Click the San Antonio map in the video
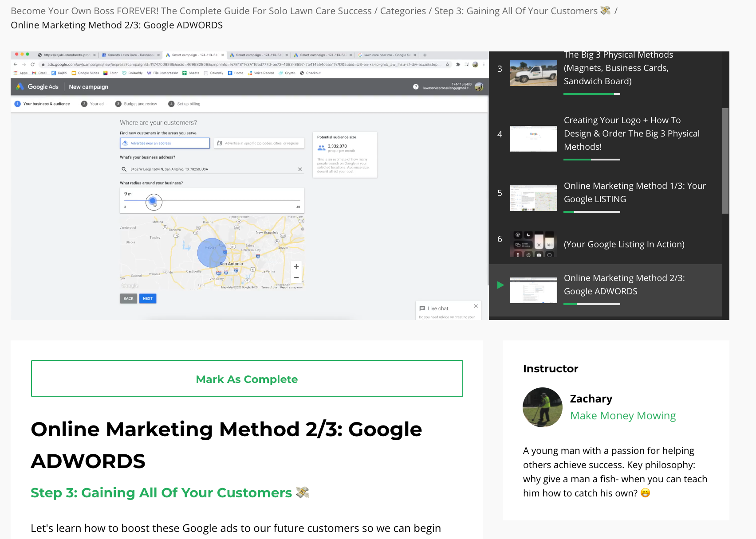 [212, 253]
